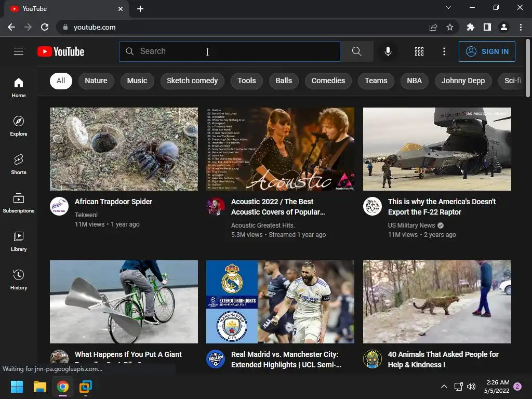Open African Trapdoor Spider video title

(x=113, y=202)
